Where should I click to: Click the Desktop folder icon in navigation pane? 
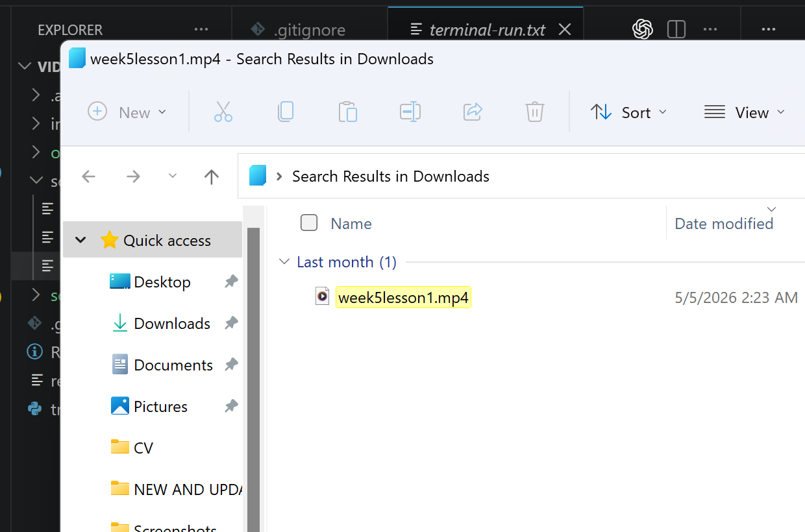pyautogui.click(x=120, y=282)
